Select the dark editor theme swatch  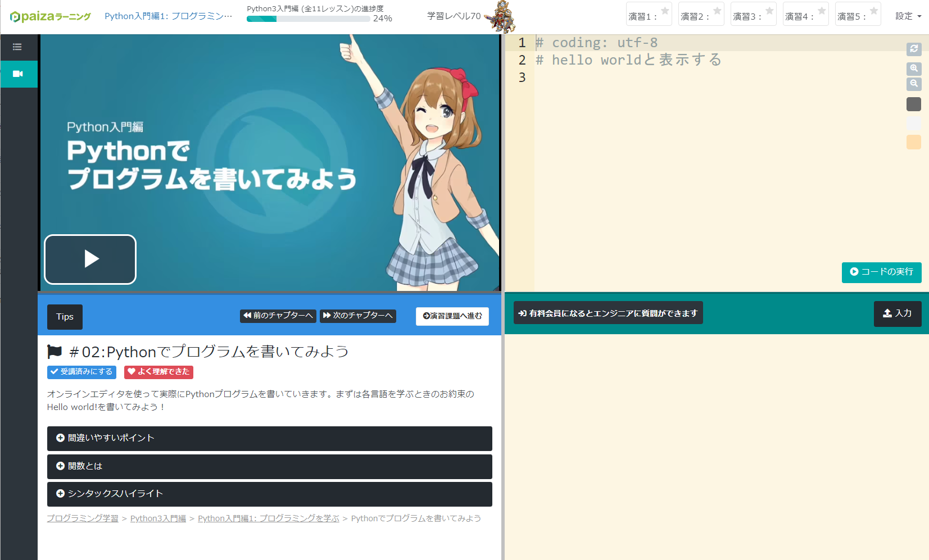coord(914,104)
